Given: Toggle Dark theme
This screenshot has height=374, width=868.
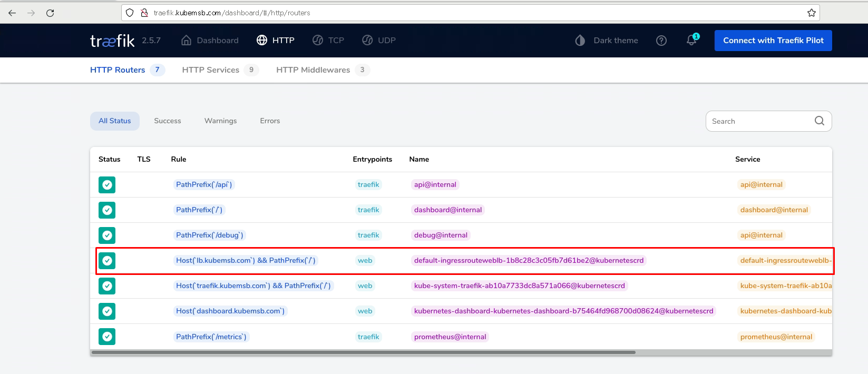Looking at the screenshot, I should (607, 41).
